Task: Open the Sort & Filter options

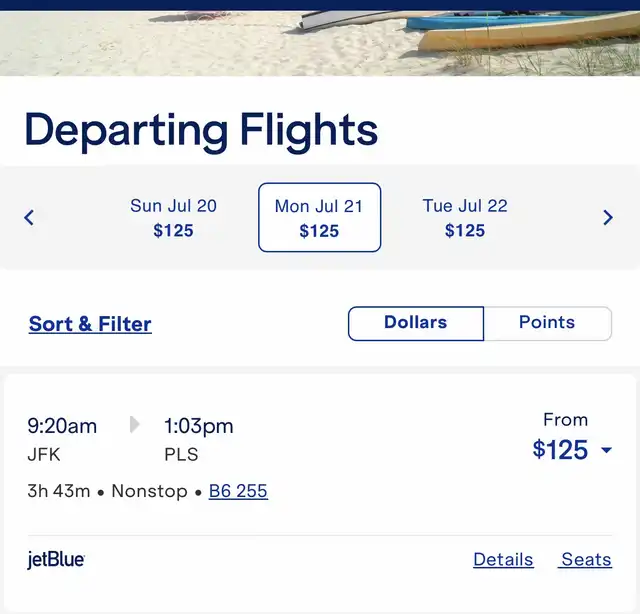Action: click(x=90, y=324)
